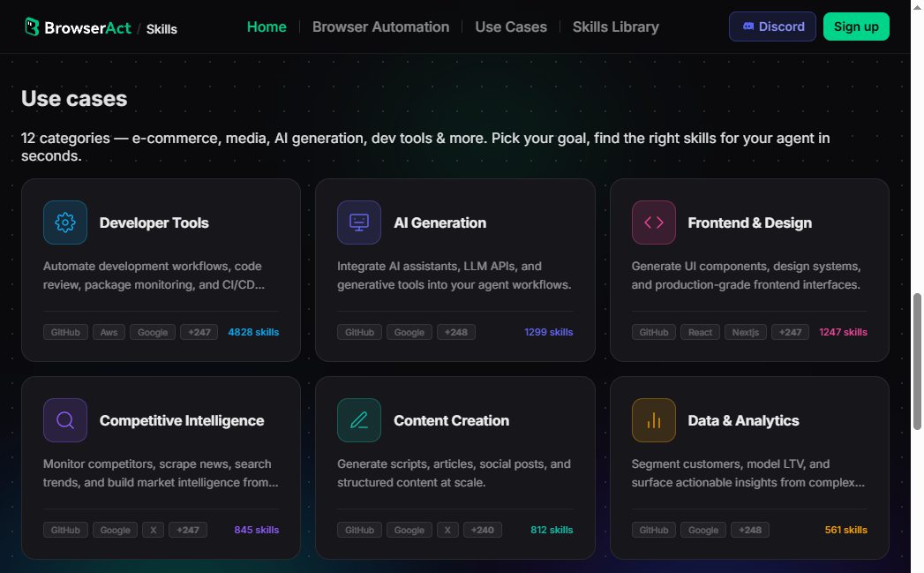This screenshot has width=924, height=573.
Task: Open the 4828 skills link
Action: tap(253, 332)
